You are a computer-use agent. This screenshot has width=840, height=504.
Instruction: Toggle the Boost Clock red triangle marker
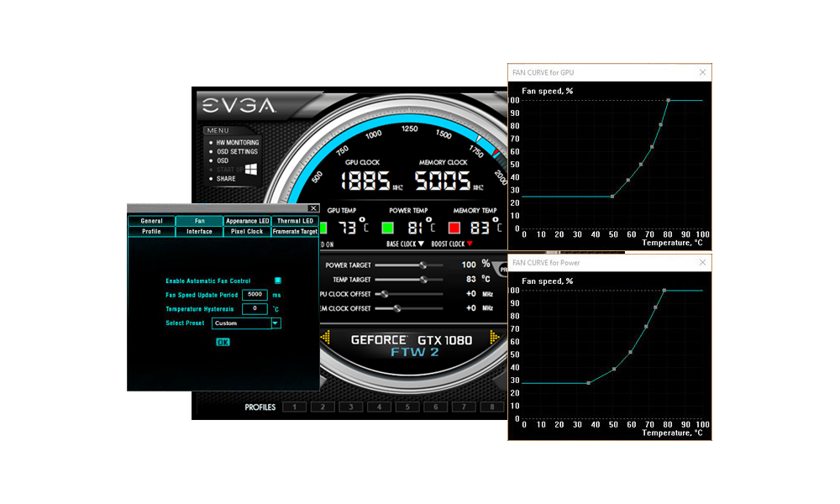[470, 244]
